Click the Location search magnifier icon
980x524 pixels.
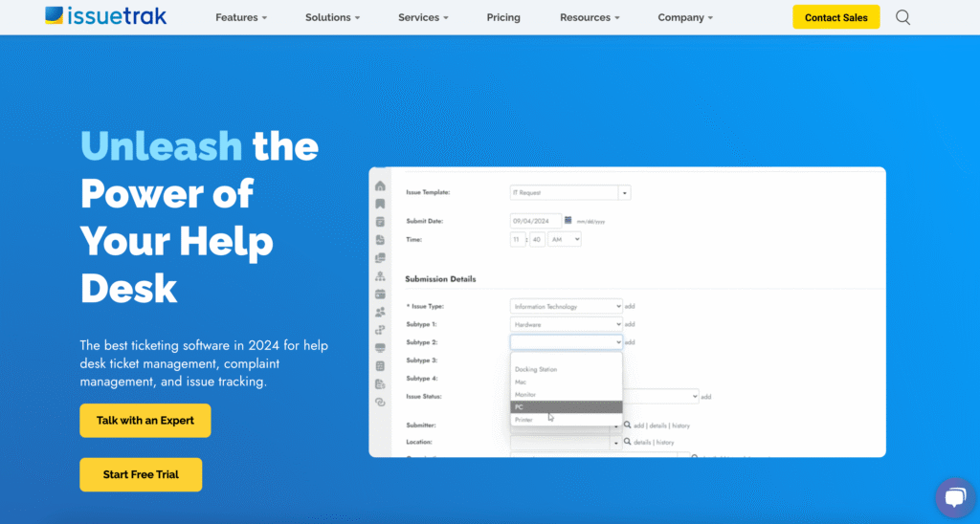coord(628,442)
